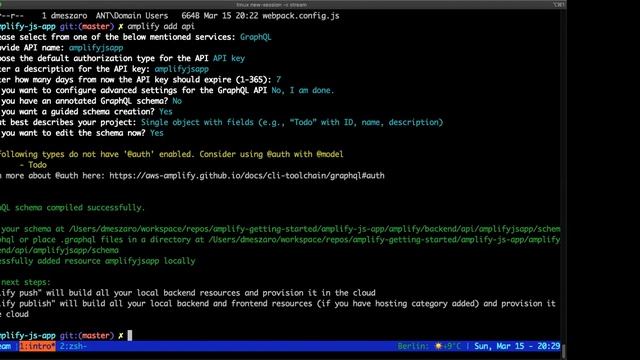
Task: Click the "+9°C" temperature reading
Action: click(x=452, y=346)
